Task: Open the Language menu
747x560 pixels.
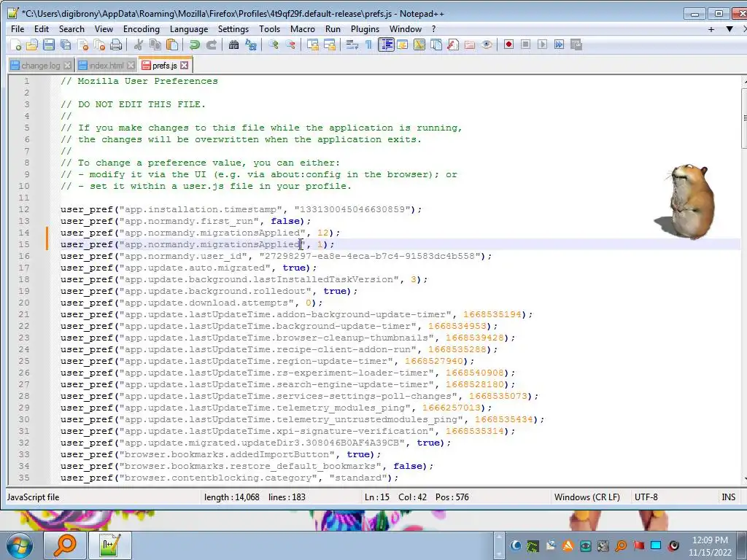Action: 189,29
